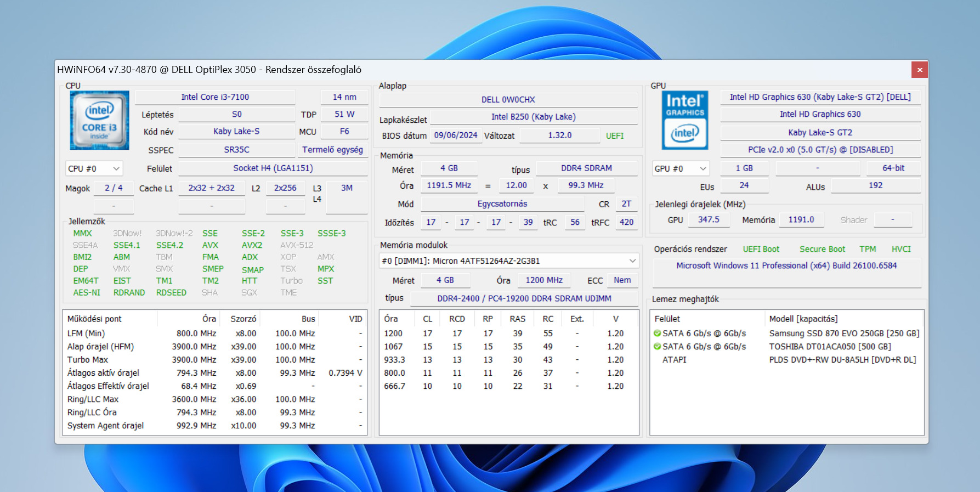Viewport: 980px width, 492px height.
Task: Click the Termelő egység button
Action: (x=332, y=150)
